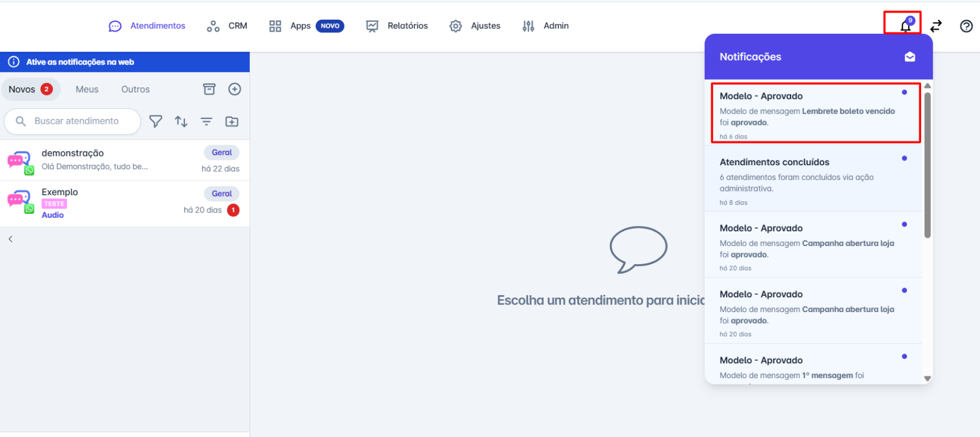Screen dimensions: 980x437
Task: Switch to the Meus tab
Action: click(x=87, y=89)
